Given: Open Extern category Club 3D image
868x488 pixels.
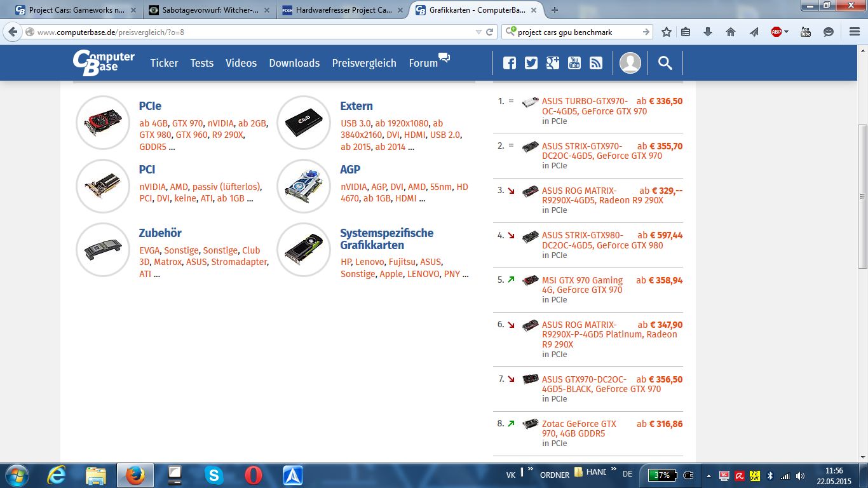Looking at the screenshot, I should (x=304, y=123).
